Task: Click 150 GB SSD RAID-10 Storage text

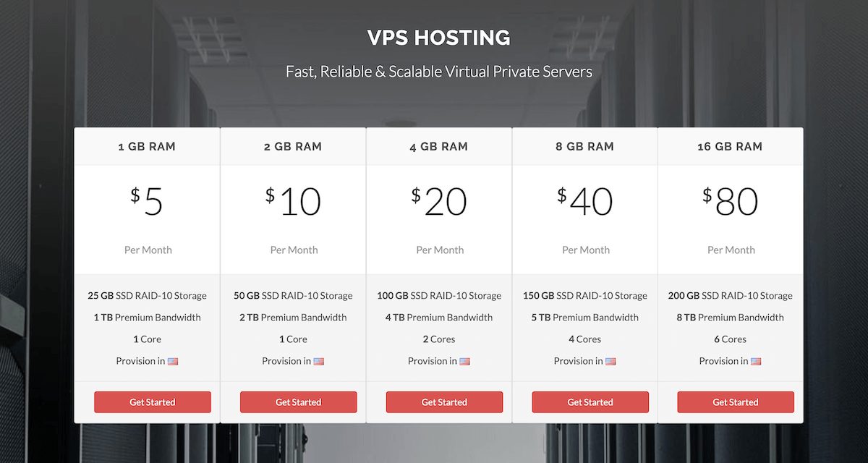Action: [585, 295]
